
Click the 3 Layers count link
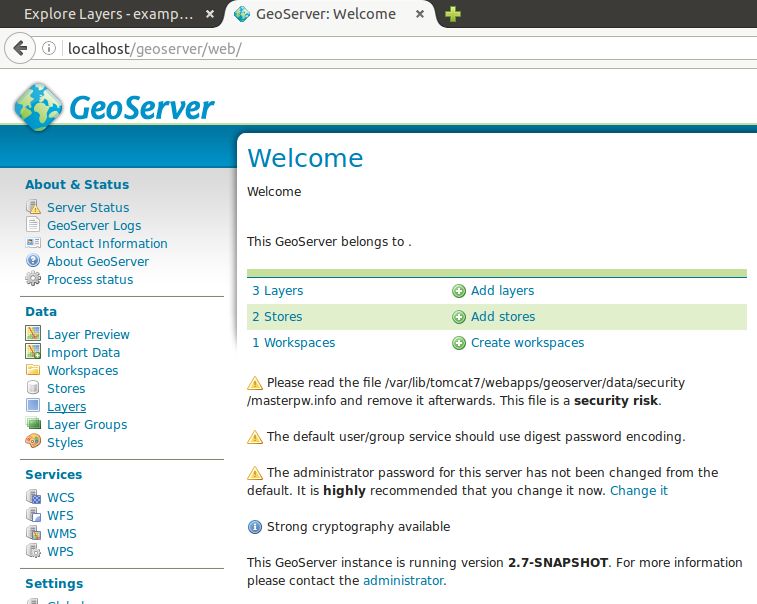(278, 291)
